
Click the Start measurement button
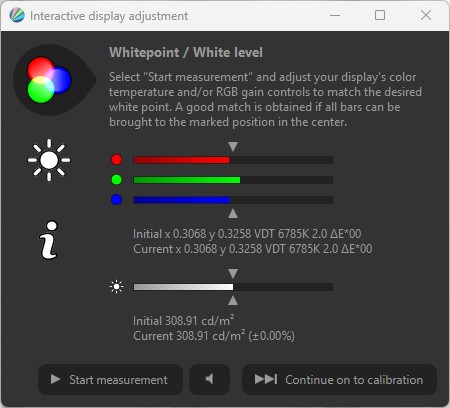tap(110, 379)
